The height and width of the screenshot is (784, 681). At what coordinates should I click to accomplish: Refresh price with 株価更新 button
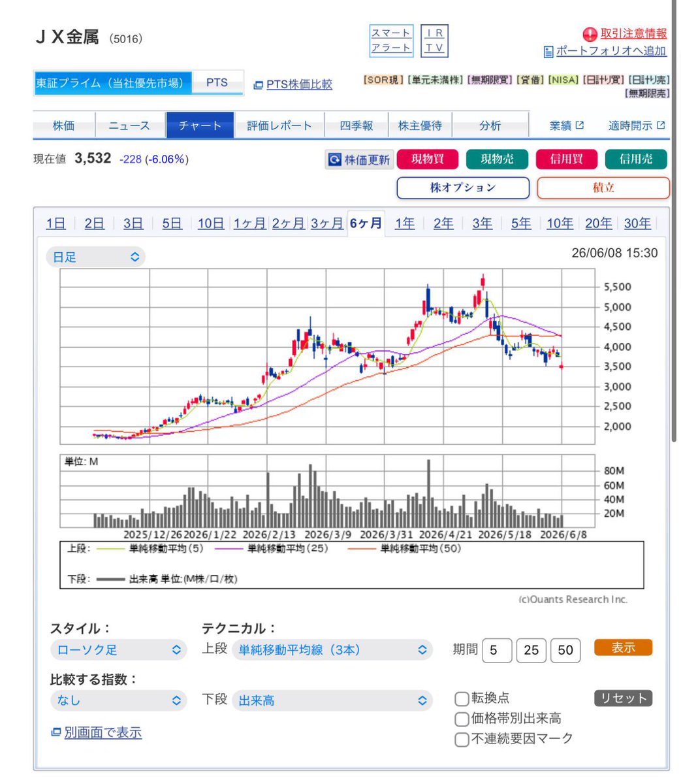pos(358,159)
